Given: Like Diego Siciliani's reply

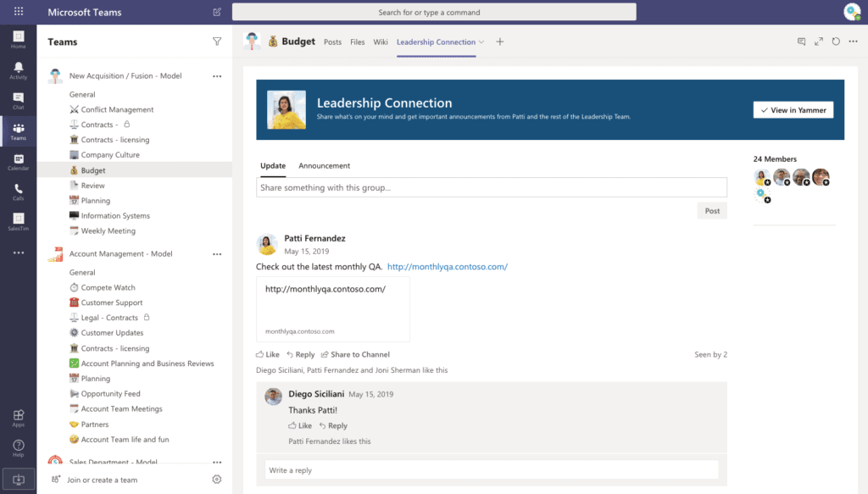Looking at the screenshot, I should click(300, 425).
